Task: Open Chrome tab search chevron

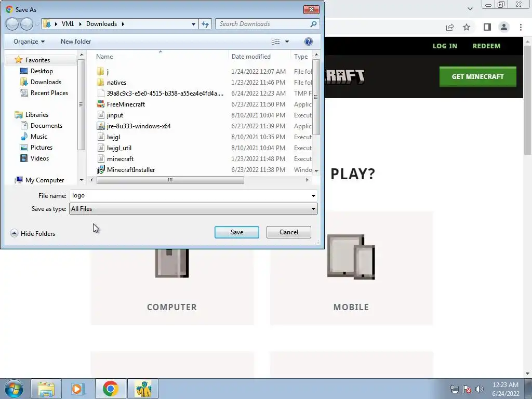Action: click(470, 9)
